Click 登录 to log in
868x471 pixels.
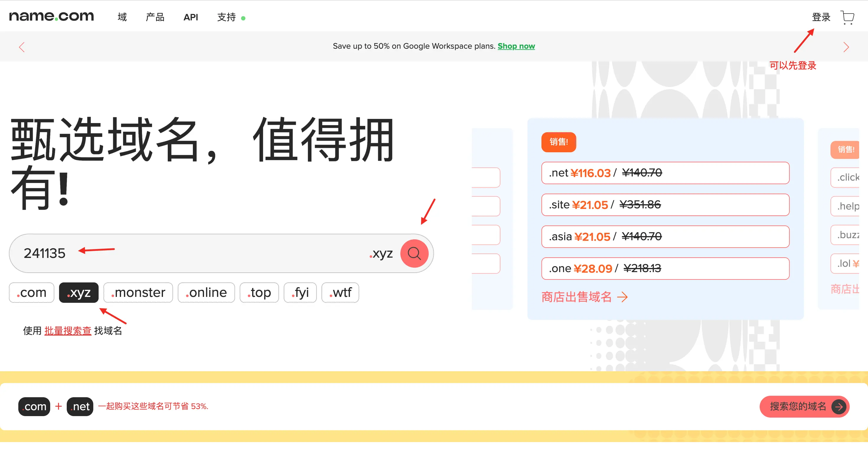(821, 17)
